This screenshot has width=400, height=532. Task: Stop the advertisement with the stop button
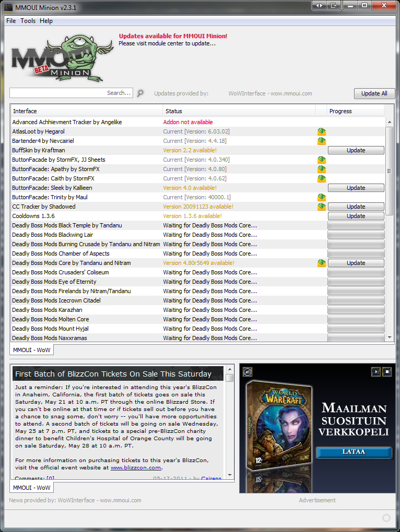tap(387, 372)
